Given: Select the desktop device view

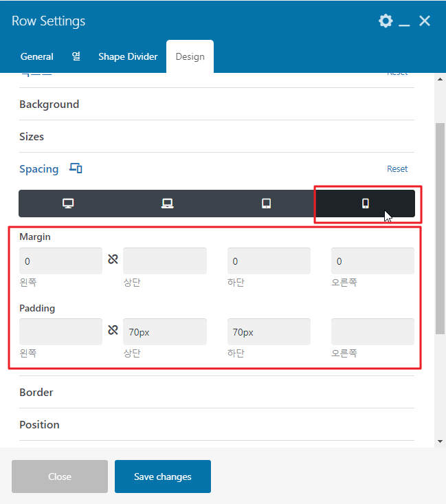Looking at the screenshot, I should [68, 204].
